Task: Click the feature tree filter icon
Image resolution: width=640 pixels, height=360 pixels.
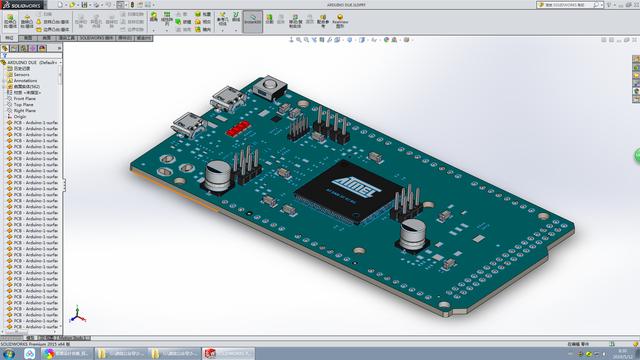Action: (x=4, y=56)
